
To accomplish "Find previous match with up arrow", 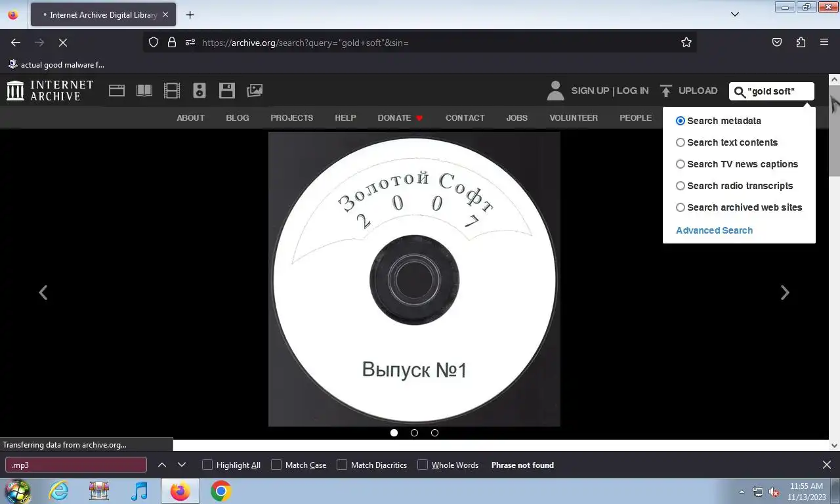I will pyautogui.click(x=162, y=465).
